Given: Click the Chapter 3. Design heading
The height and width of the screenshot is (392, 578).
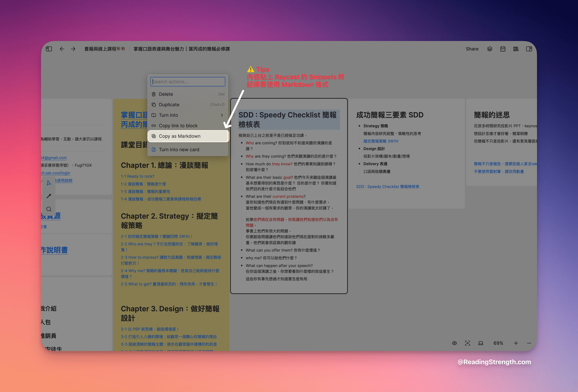Looking at the screenshot, I should 170,313.
